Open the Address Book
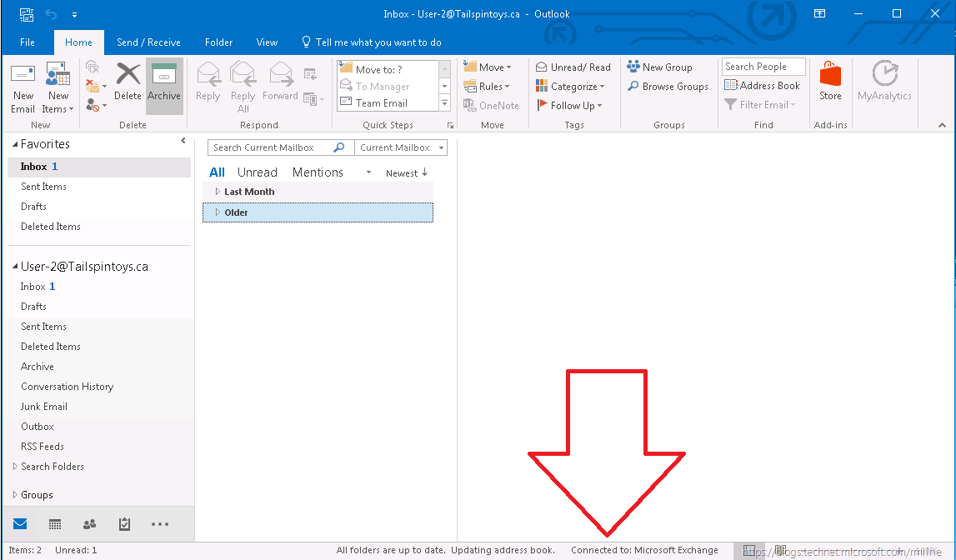This screenshot has height=560, width=956. 762,86
